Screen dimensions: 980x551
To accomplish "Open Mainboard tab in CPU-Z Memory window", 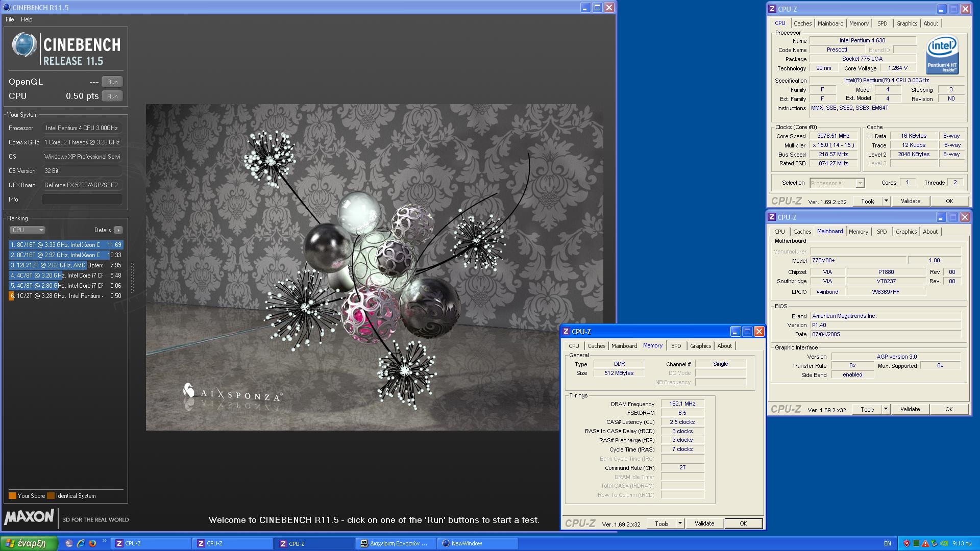I will point(624,346).
